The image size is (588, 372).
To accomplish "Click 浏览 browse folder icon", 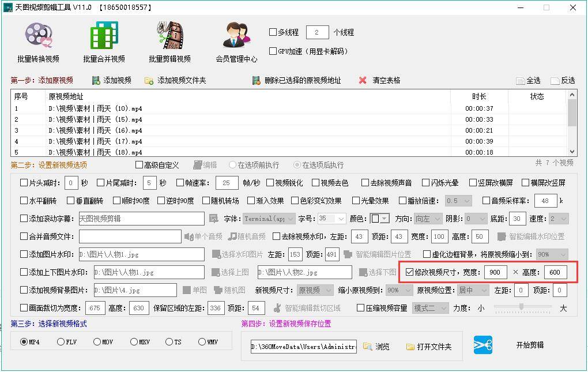I will click(367, 347).
